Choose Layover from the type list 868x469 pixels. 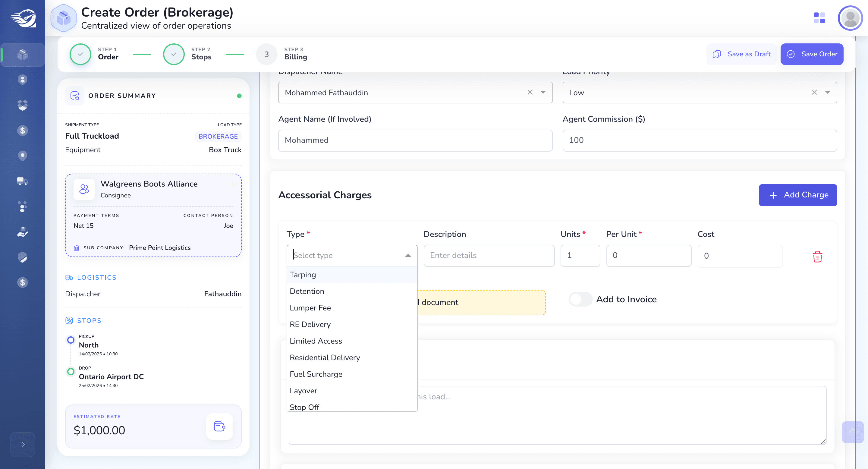point(352,391)
